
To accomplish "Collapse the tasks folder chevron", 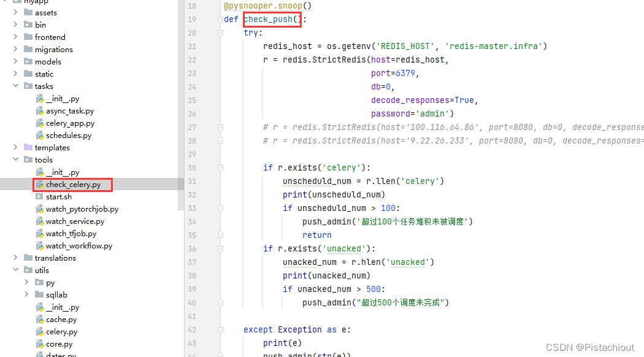I will point(15,86).
